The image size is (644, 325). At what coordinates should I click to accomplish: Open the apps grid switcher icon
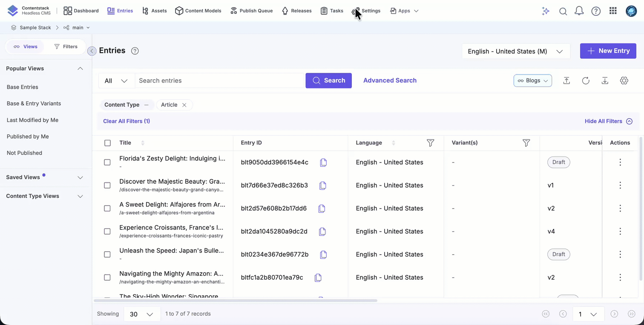[613, 11]
